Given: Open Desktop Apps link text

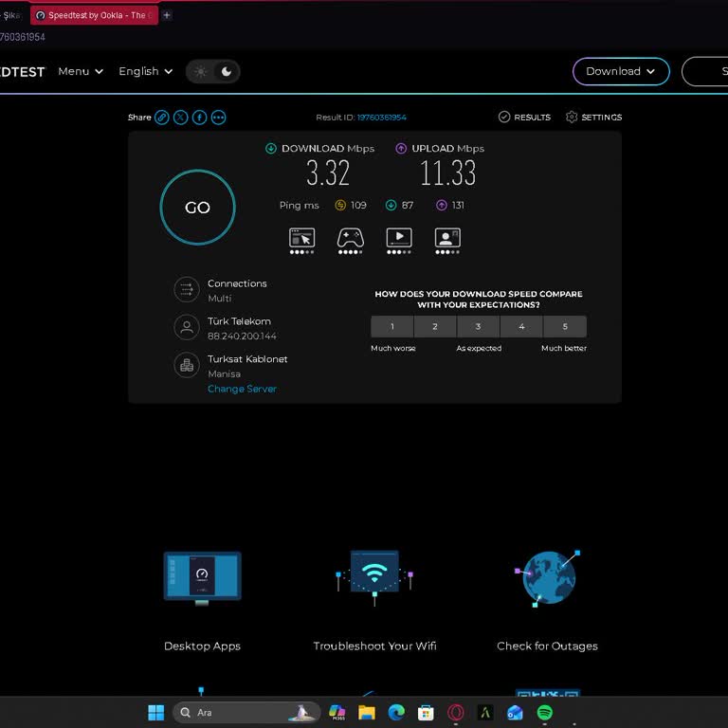Looking at the screenshot, I should pos(203,646).
